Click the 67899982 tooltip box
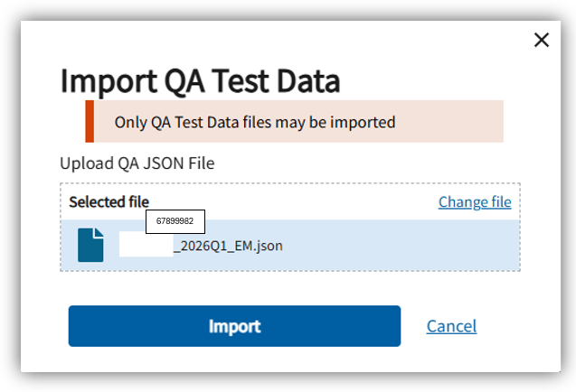 click(175, 221)
